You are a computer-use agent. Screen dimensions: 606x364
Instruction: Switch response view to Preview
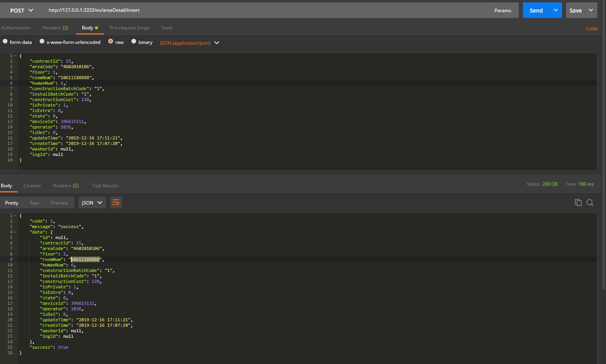(x=59, y=203)
